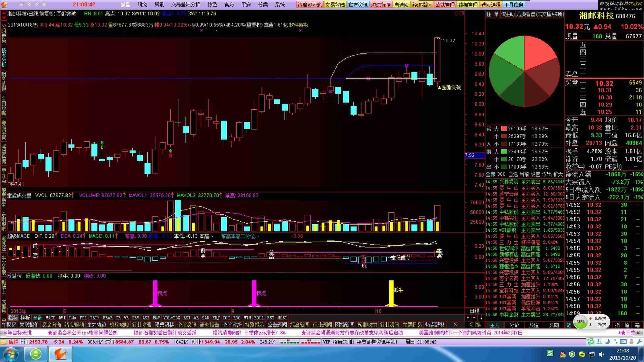
Task: Click the 工具信息 button
Action: 514,5
